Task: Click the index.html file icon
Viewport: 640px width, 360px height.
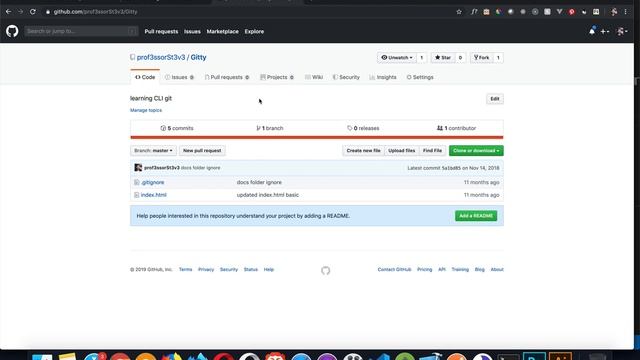Action: (x=137, y=195)
